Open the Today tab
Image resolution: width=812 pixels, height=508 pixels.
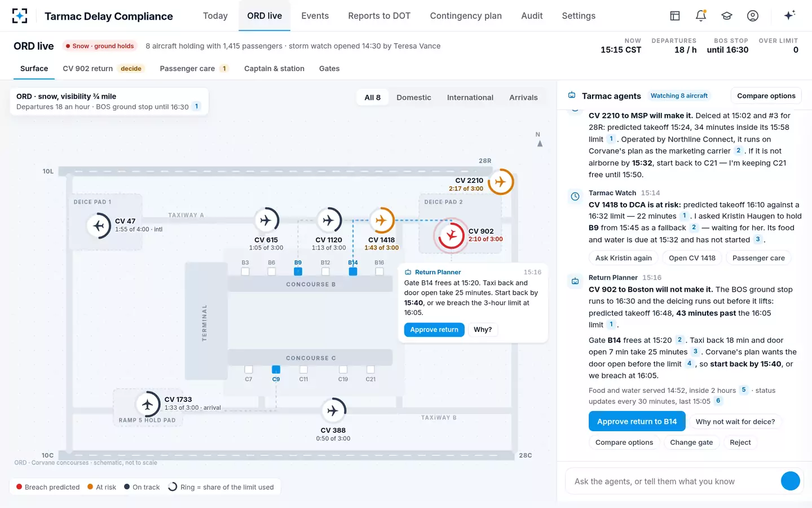(x=215, y=16)
